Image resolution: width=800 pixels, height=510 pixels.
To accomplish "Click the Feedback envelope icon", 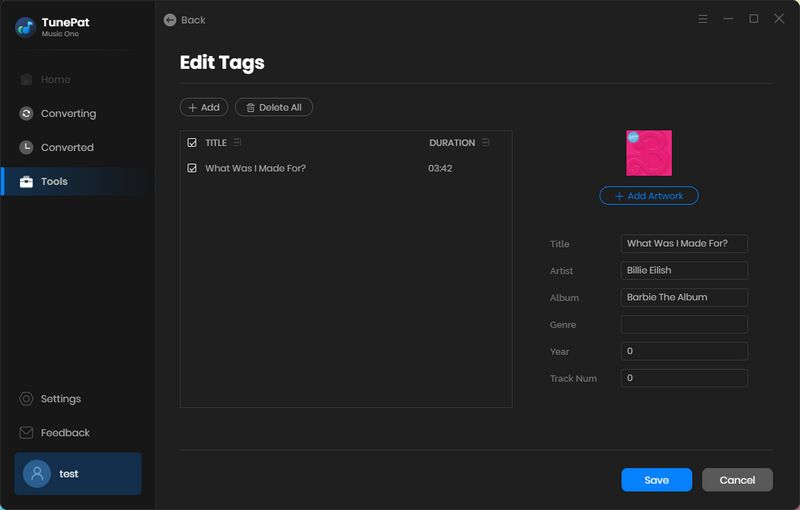I will pos(26,432).
